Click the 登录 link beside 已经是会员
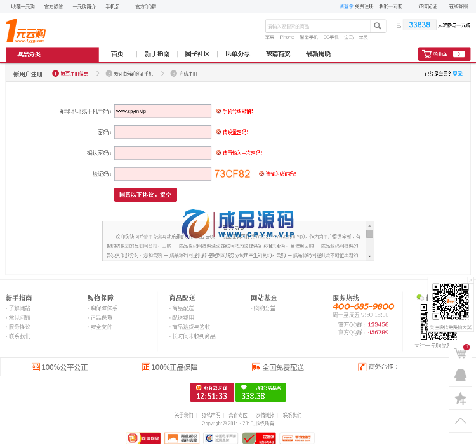Viewport: 476px width, 448px height. (x=458, y=74)
